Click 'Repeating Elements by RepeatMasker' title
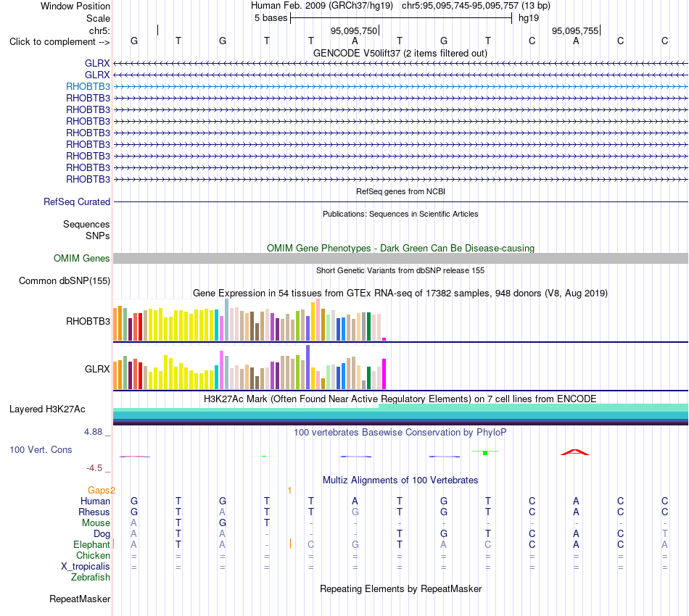 point(400,588)
